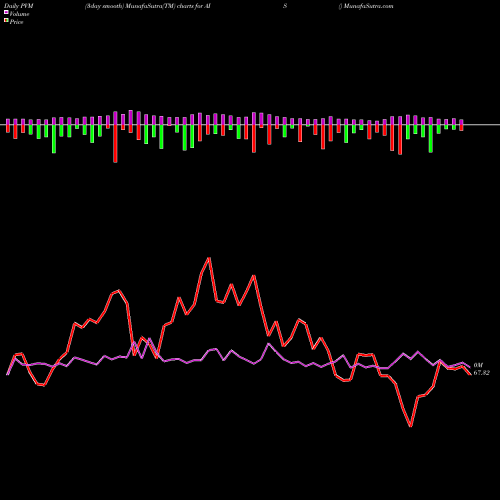Click the right end of the red price line
This screenshot has height=500, width=500.
point(470,374)
